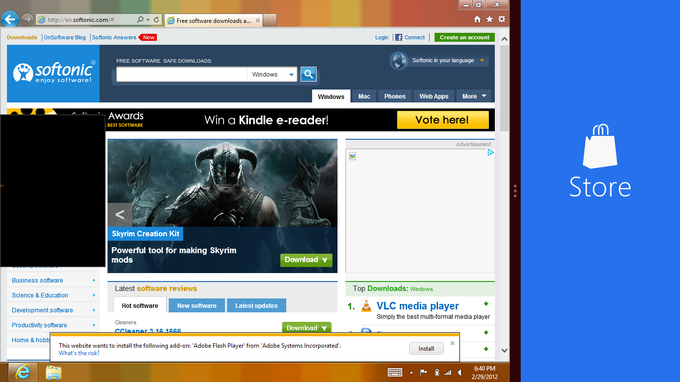Click the Softonic logo
The width and height of the screenshot is (680, 382).
[53, 73]
